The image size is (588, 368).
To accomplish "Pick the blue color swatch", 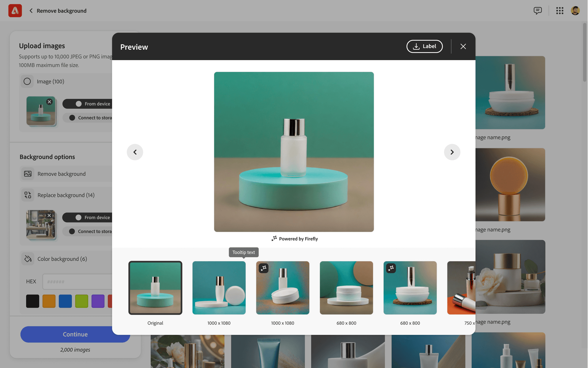I will tap(65, 301).
